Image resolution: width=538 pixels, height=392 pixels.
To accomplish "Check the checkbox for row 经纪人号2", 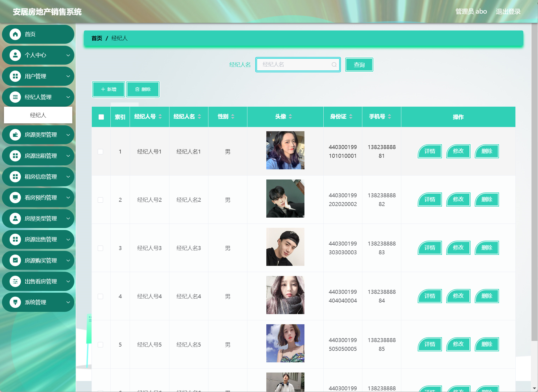I will pos(100,200).
